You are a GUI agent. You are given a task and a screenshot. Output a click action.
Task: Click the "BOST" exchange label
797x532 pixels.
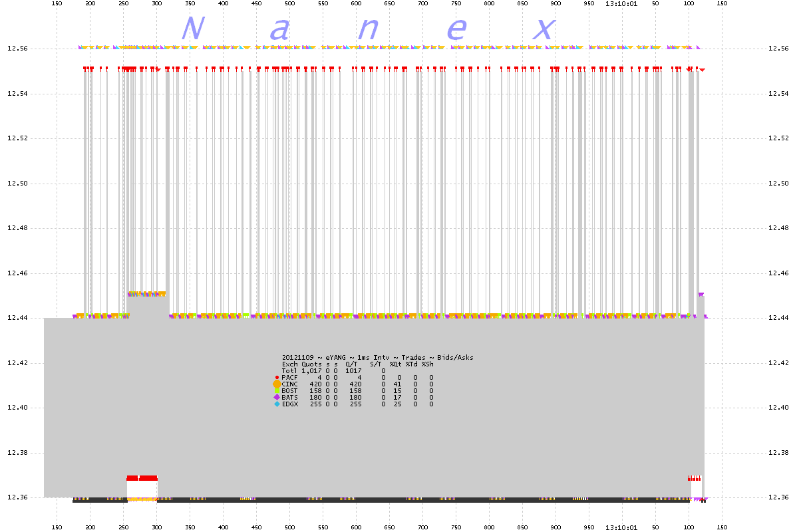coord(289,391)
